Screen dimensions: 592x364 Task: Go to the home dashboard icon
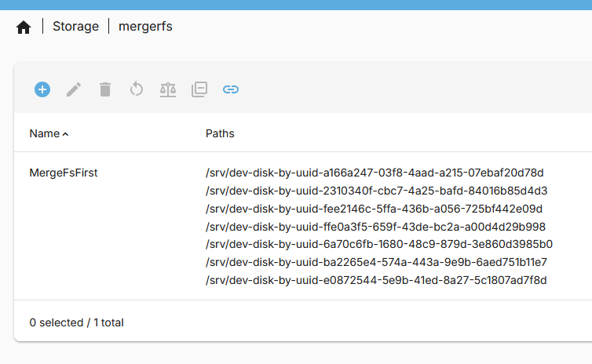click(24, 27)
